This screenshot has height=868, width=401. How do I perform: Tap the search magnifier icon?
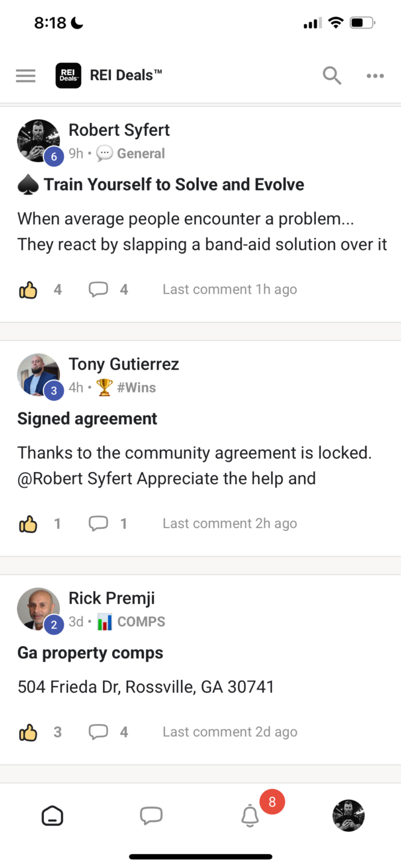click(x=332, y=76)
